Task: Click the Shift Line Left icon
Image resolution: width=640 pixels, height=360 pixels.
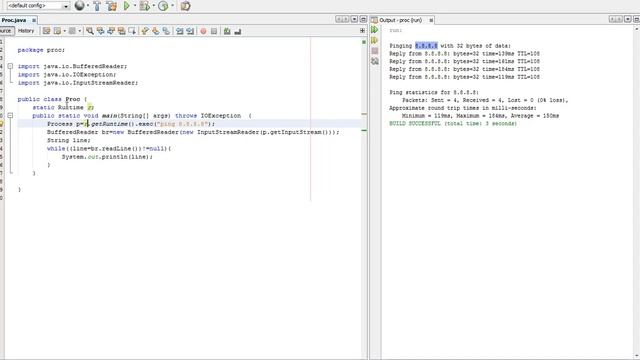Action: (x=180, y=31)
